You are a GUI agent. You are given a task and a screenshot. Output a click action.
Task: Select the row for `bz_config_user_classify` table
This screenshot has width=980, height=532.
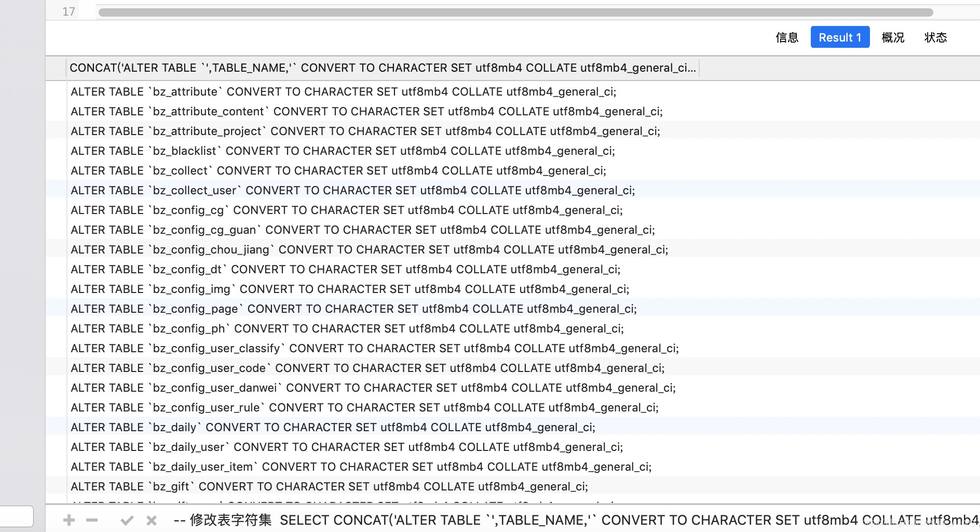(513, 349)
